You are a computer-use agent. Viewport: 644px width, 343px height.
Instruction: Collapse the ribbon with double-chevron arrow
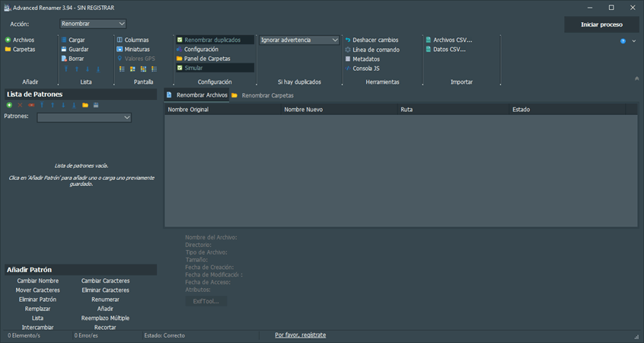click(x=637, y=79)
